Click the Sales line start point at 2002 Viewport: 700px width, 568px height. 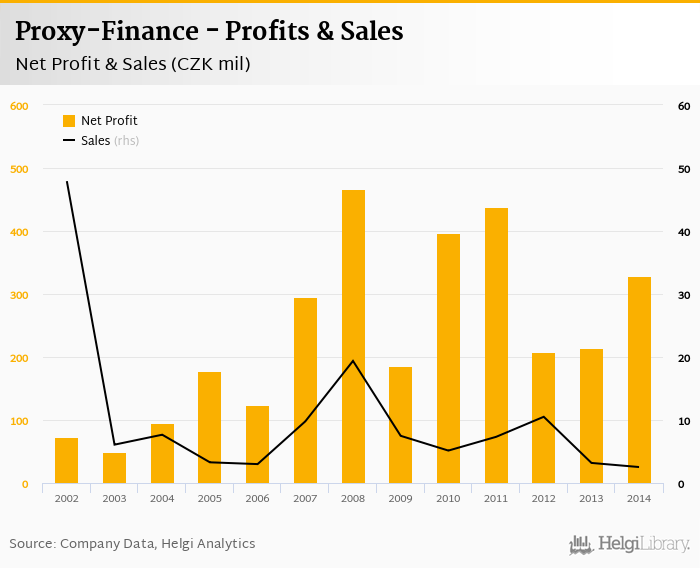pos(67,182)
